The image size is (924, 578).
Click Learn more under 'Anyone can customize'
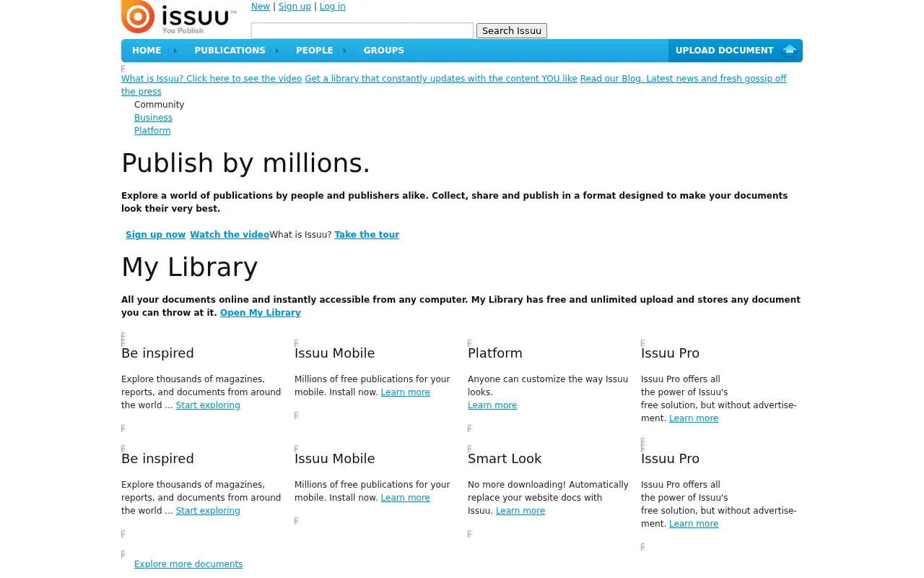coord(492,405)
